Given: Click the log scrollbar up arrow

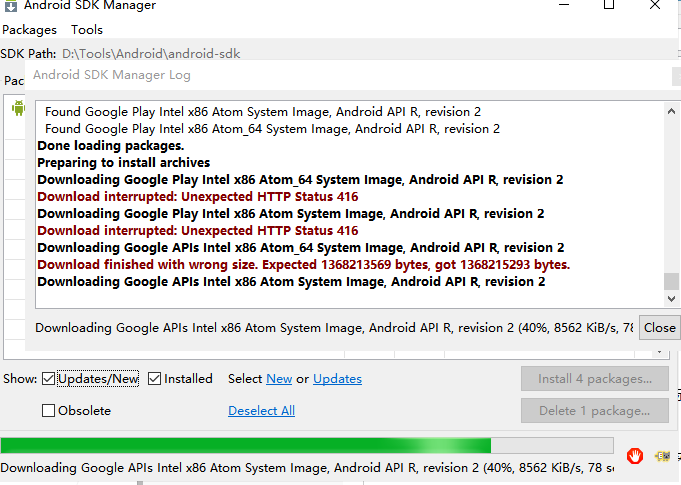Looking at the screenshot, I should (x=671, y=112).
